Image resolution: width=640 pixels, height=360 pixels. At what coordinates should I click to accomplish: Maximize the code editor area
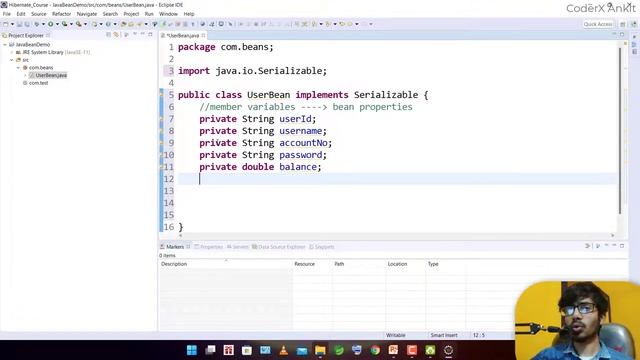622,35
